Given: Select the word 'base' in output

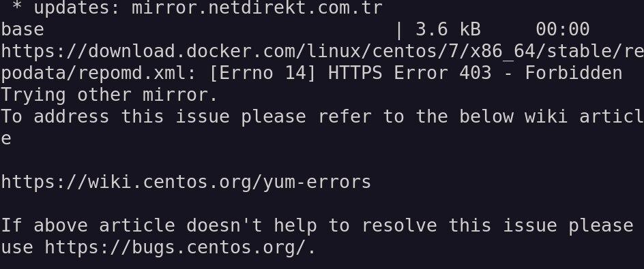Looking at the screenshot, I should [x=23, y=29].
